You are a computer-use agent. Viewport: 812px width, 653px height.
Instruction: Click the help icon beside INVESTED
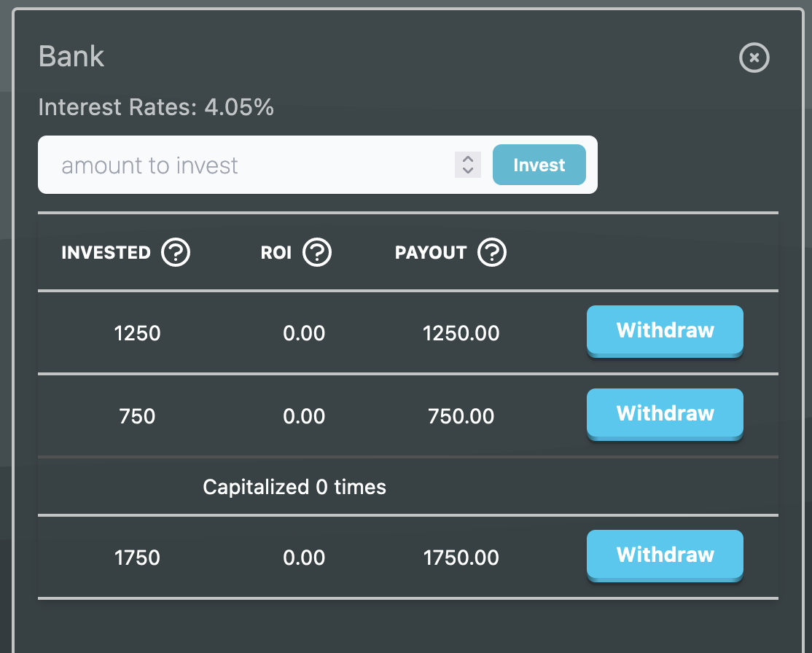point(176,253)
